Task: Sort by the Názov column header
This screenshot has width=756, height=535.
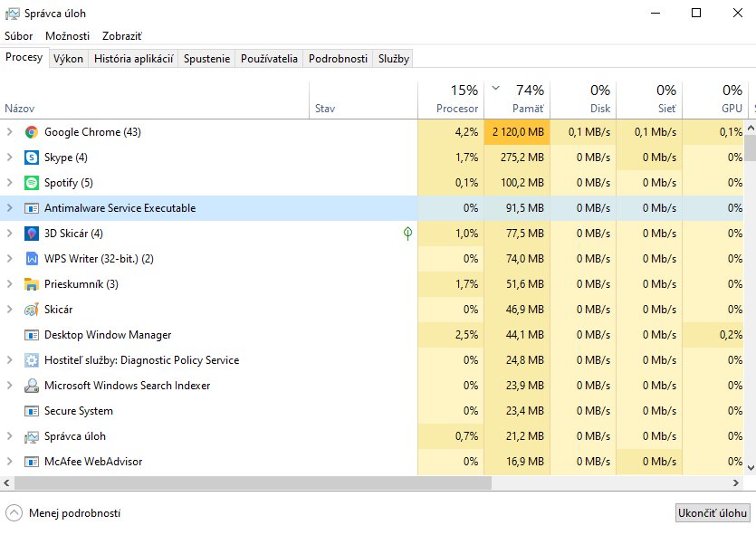Action: pos(154,100)
